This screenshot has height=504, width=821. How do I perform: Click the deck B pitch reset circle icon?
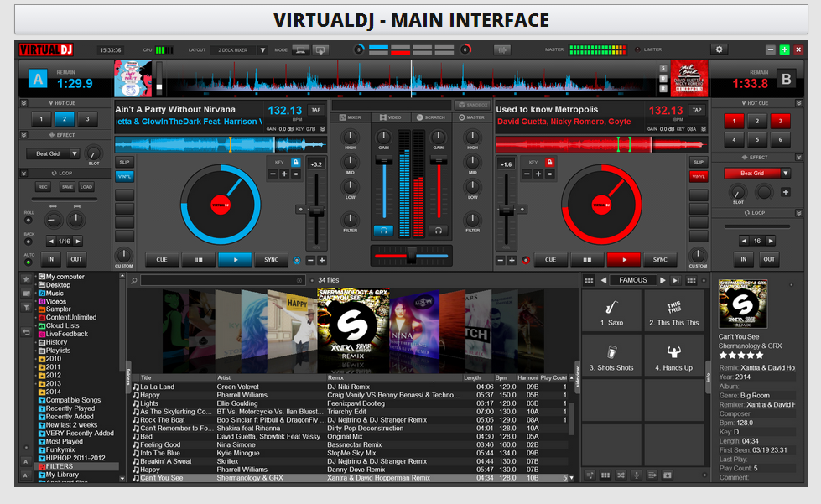click(522, 210)
